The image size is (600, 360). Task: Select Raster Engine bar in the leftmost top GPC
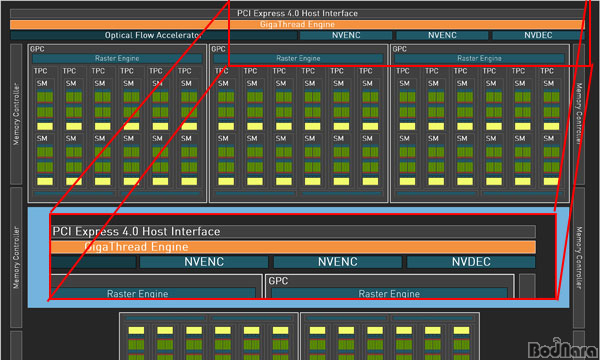(x=117, y=59)
